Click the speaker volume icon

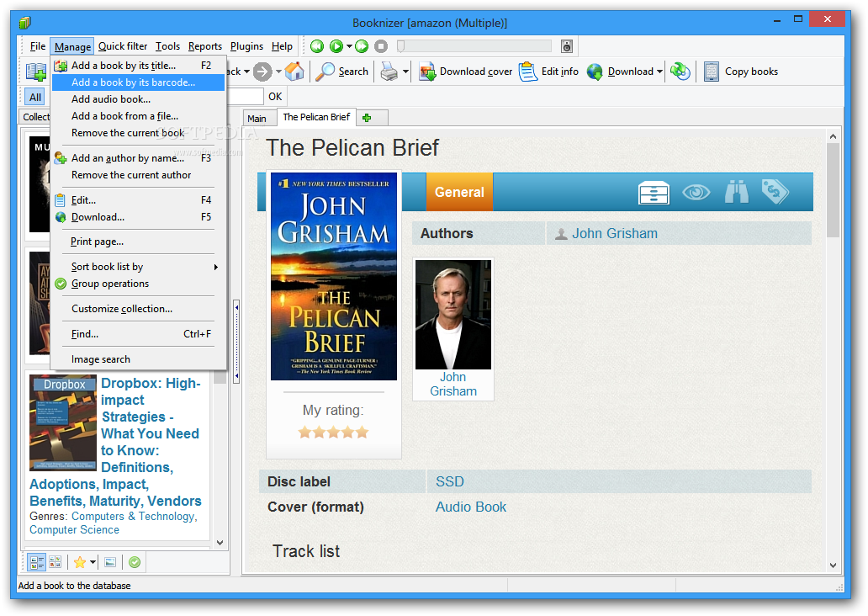click(566, 46)
